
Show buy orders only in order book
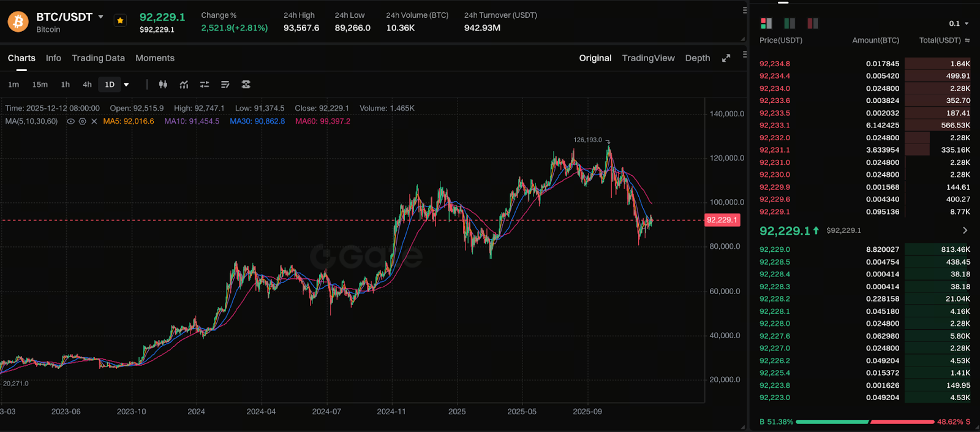click(790, 23)
